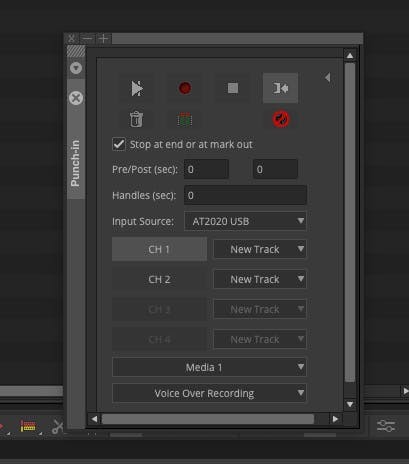Start recording with the red record button
The height and width of the screenshot is (464, 409).
tap(185, 88)
